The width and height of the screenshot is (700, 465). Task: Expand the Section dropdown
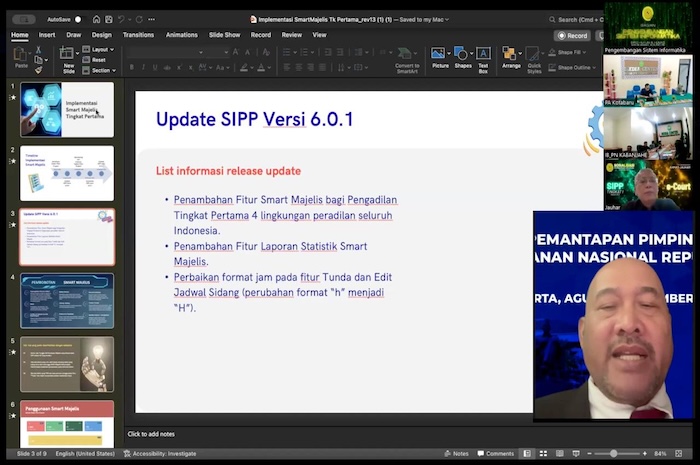[x=100, y=70]
